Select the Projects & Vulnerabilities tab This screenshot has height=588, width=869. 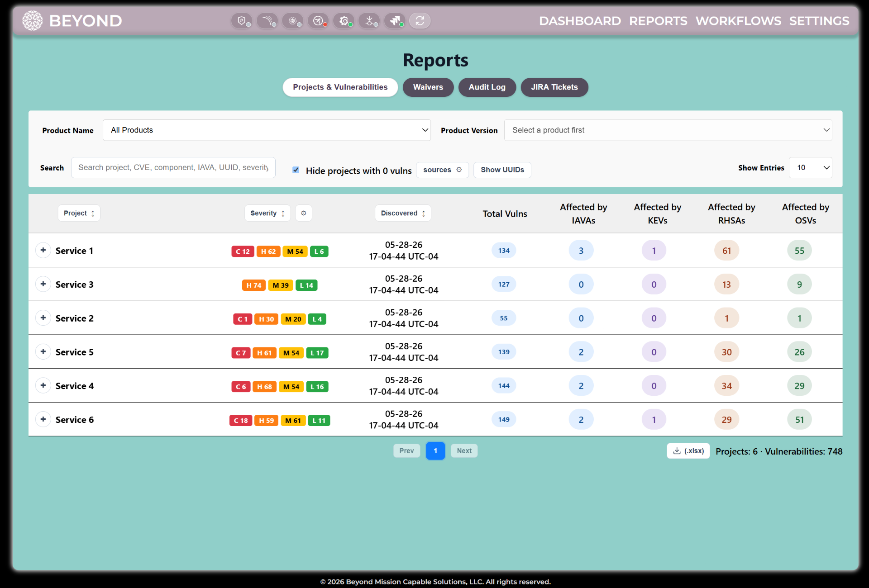coord(340,87)
